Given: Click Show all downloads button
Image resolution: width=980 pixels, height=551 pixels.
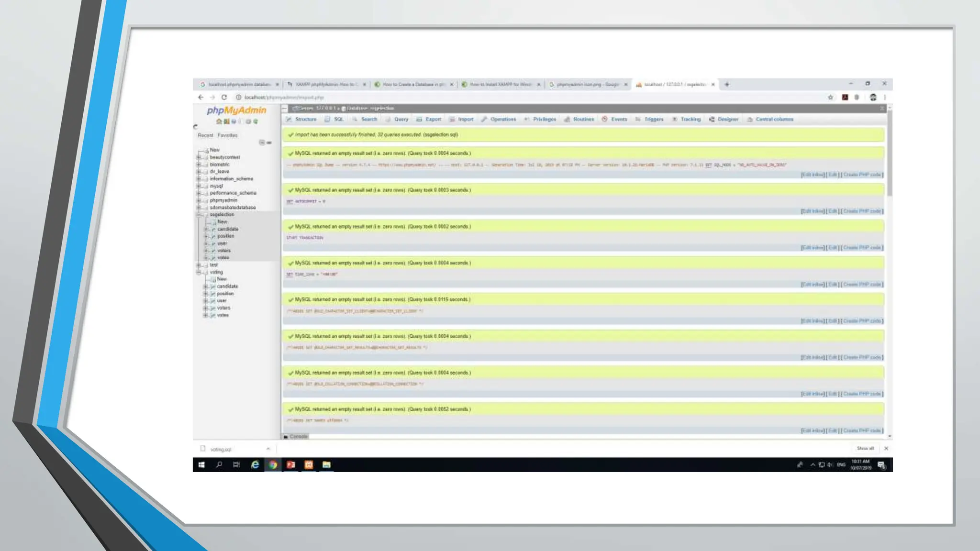Looking at the screenshot, I should coord(865,449).
